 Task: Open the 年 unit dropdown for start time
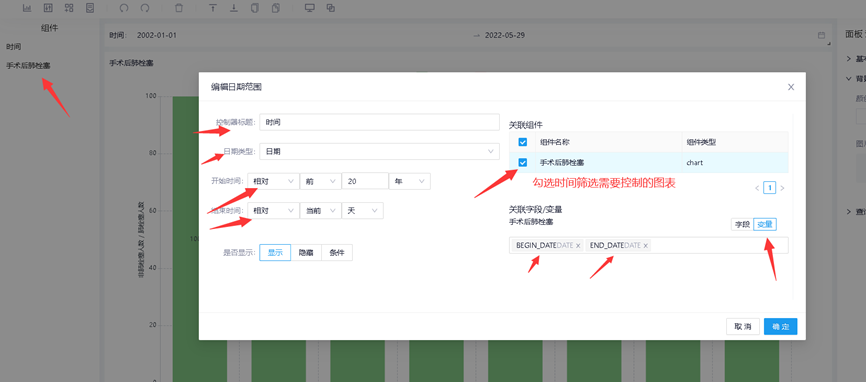click(x=410, y=181)
